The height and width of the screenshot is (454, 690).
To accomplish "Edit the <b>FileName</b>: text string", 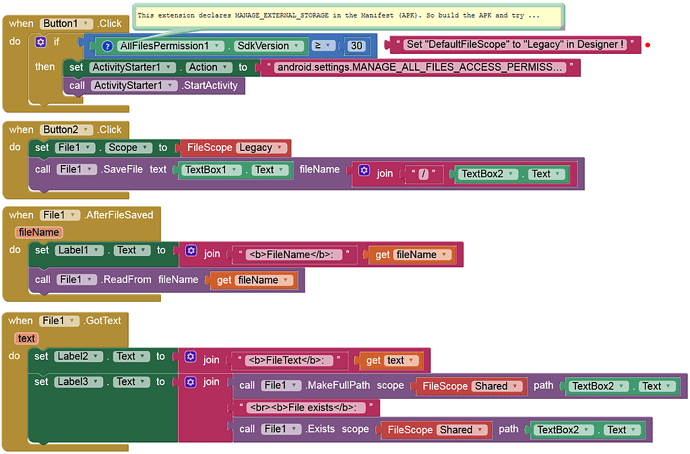I will (x=294, y=255).
